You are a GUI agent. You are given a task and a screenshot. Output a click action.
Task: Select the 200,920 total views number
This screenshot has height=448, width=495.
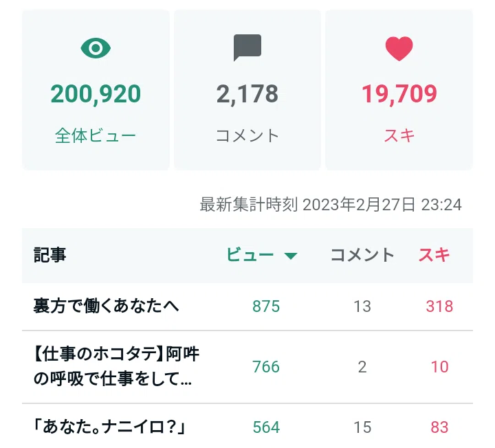pyautogui.click(x=96, y=94)
